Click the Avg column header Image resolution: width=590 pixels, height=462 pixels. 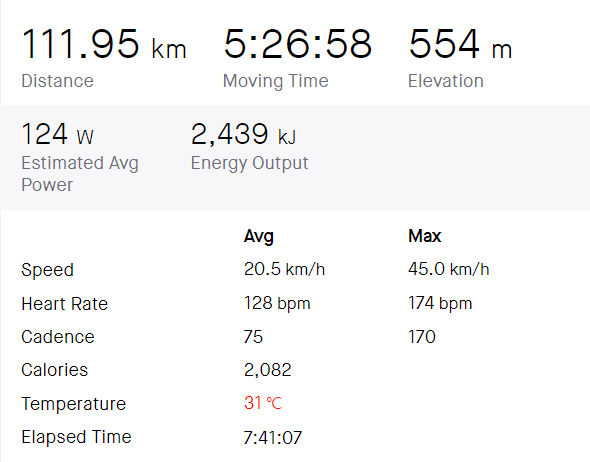tap(259, 236)
